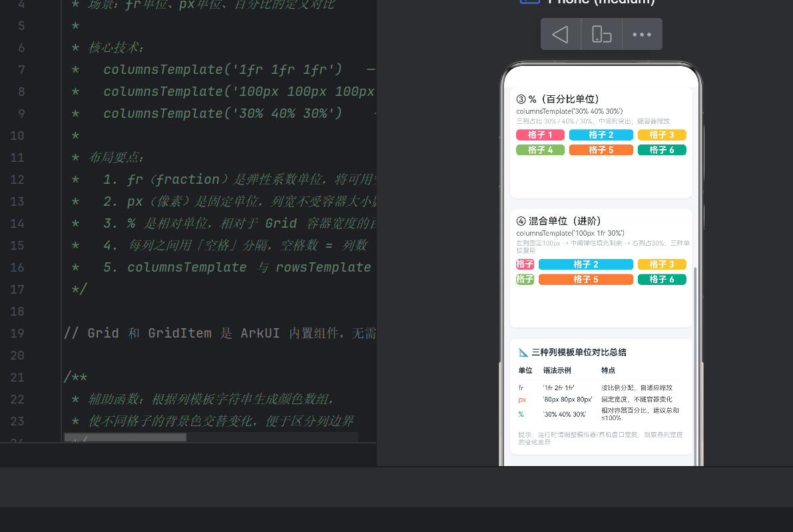Click green 格子 4 cell in percent section
This screenshot has height=532, width=793.
pyautogui.click(x=540, y=150)
